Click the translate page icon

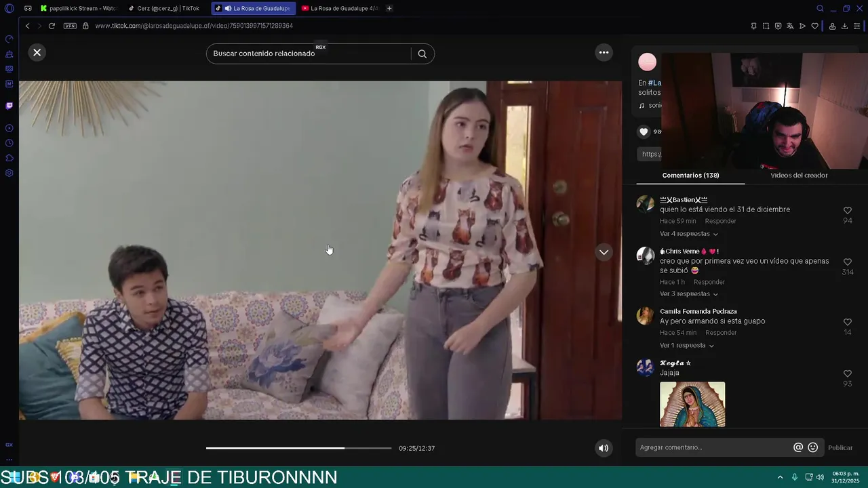point(790,26)
